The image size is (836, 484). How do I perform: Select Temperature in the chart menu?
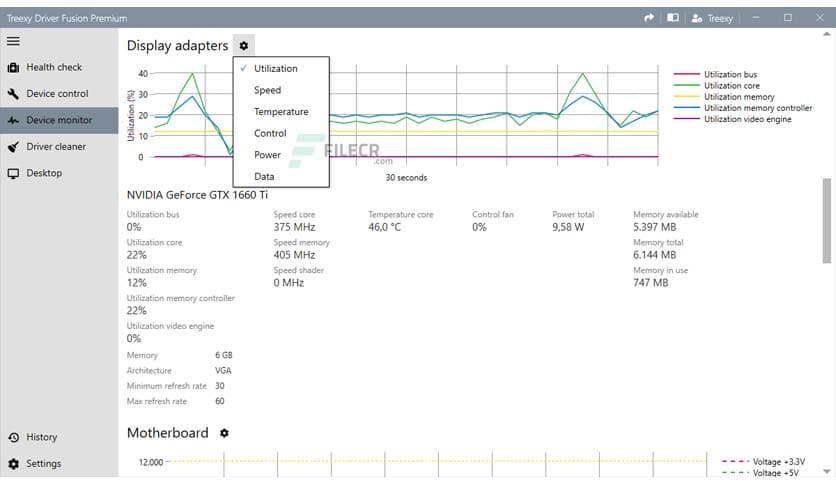tap(281, 111)
